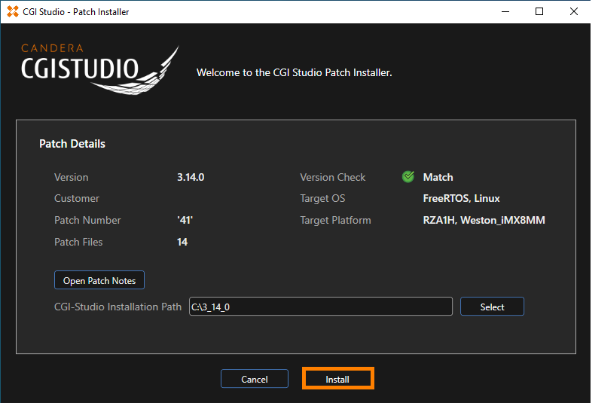591x403 pixels.
Task: Click the green Version Check checkmark icon
Action: click(408, 176)
